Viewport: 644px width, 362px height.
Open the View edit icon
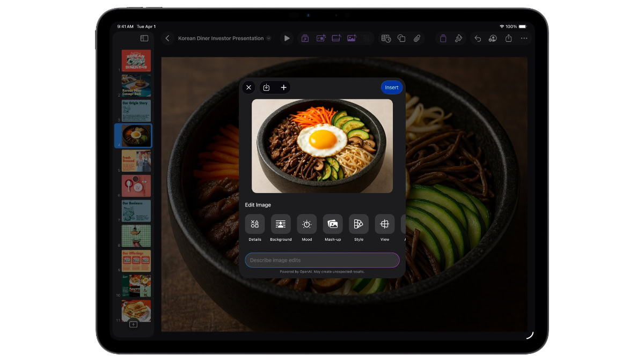384,224
